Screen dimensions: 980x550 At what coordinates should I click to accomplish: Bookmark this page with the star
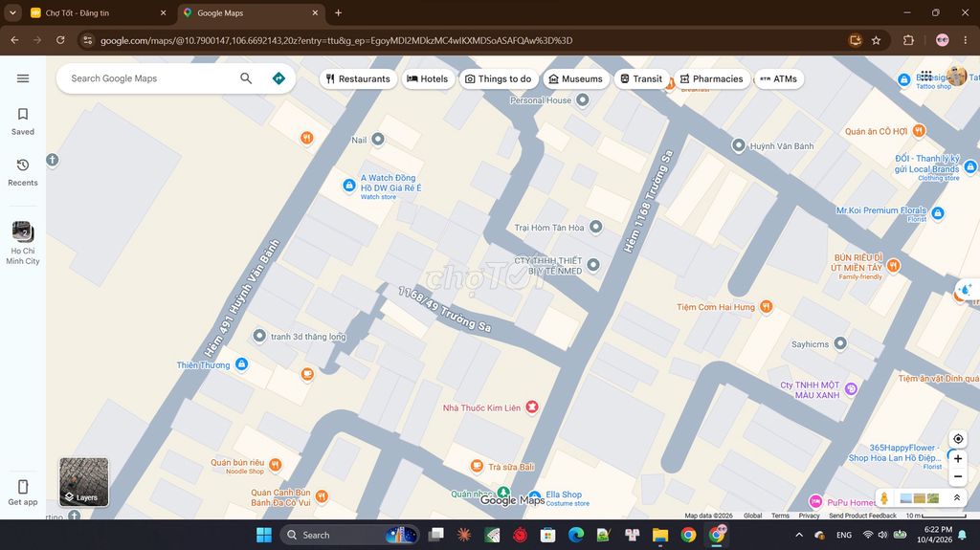tap(877, 40)
